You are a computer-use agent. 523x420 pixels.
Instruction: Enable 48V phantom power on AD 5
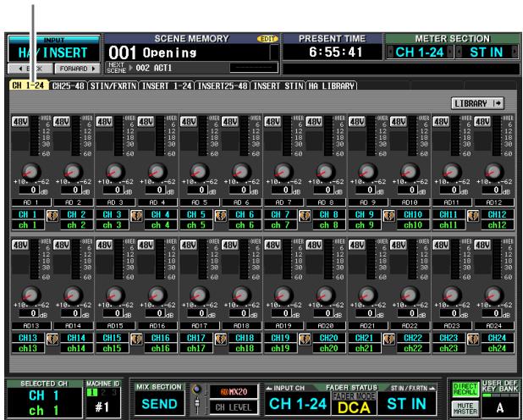point(189,122)
